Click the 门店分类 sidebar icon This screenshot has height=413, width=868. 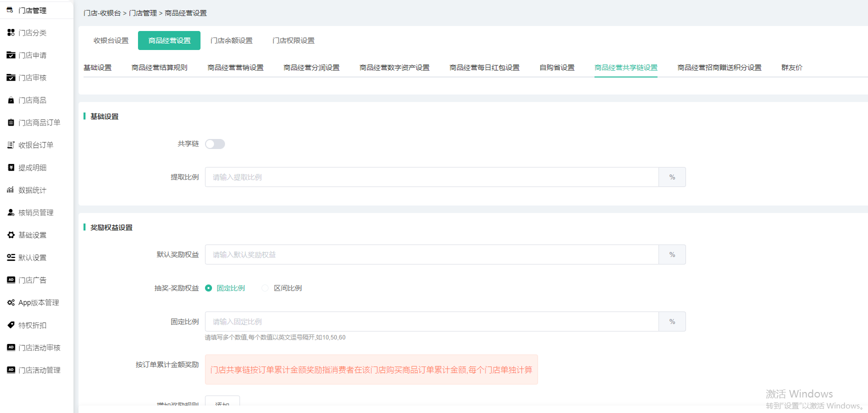11,32
